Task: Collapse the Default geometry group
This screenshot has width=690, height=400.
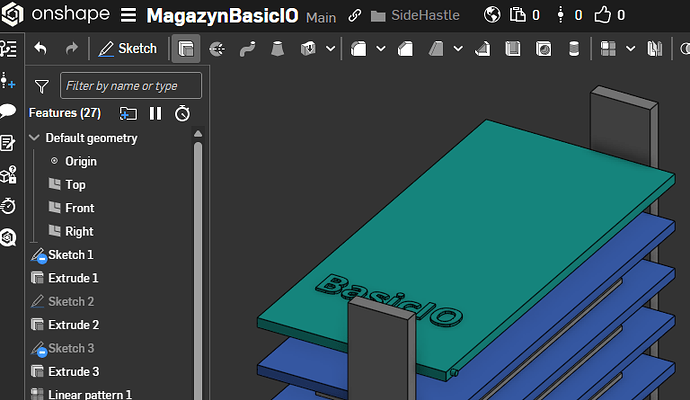Action: [x=35, y=138]
